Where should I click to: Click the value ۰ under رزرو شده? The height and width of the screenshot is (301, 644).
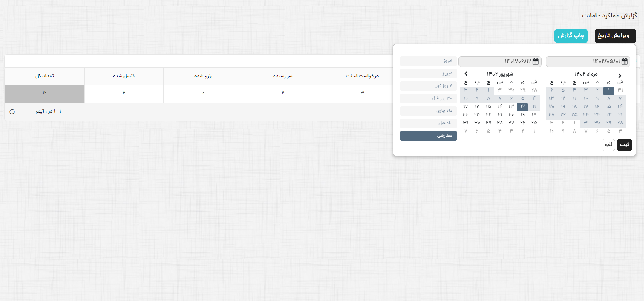point(203,93)
